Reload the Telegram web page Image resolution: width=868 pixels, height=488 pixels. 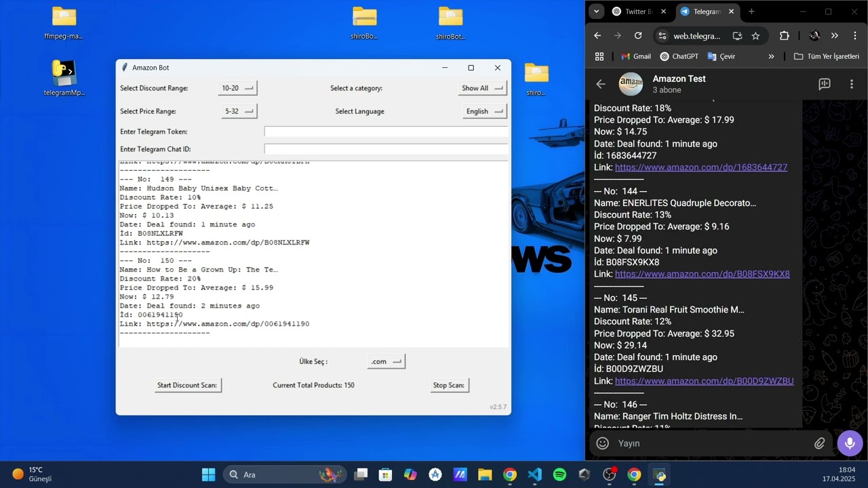[637, 36]
